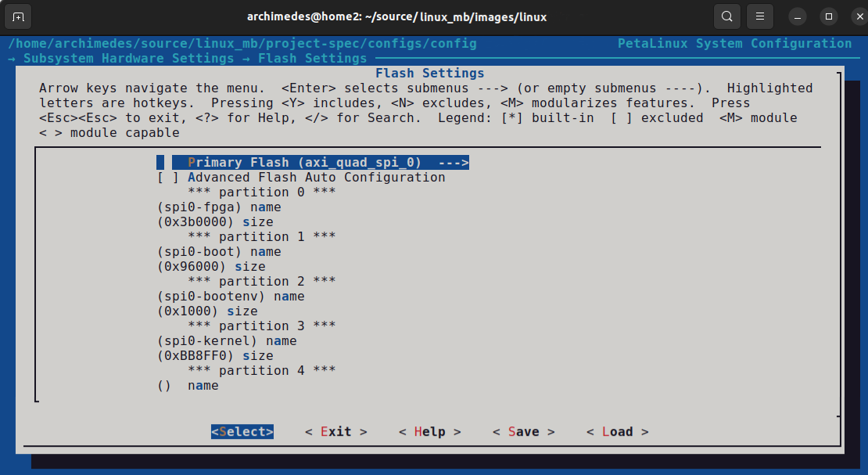Select the empty partition 4 name field
The image size is (868, 475).
[188, 386]
